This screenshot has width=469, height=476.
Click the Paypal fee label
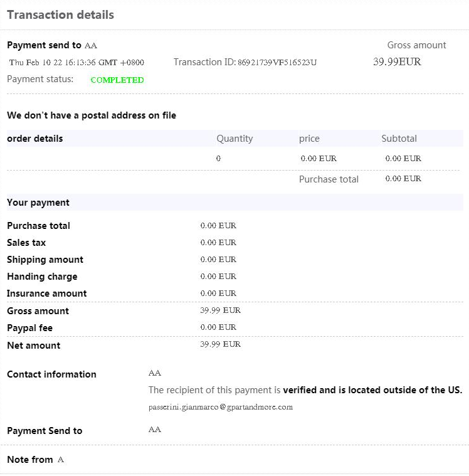click(30, 328)
